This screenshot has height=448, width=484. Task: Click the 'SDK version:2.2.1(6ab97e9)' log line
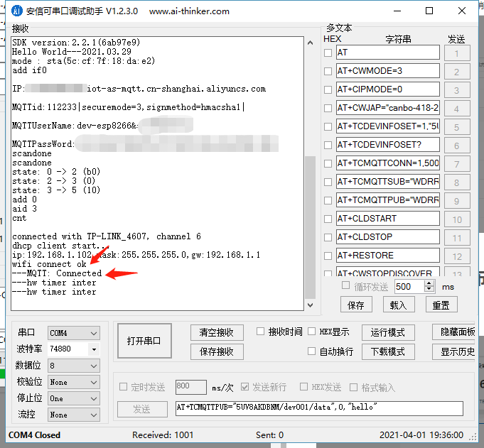[x=76, y=42]
